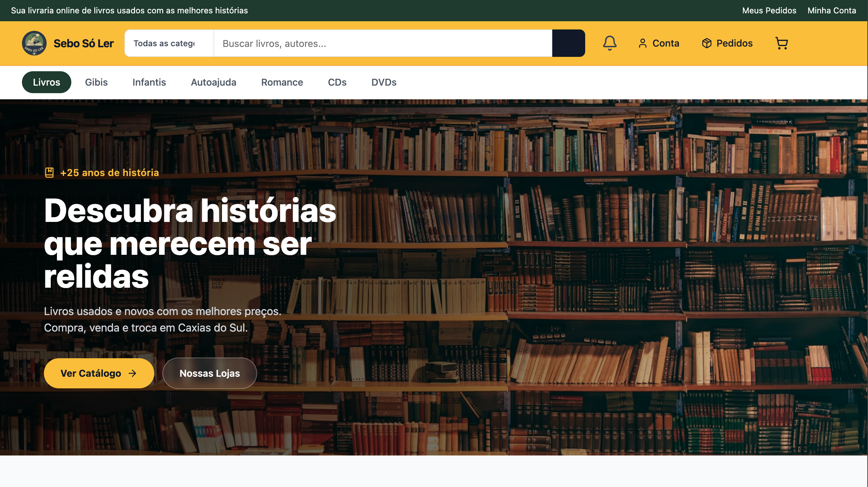This screenshot has width=868, height=487.
Task: Click the notification bell icon
Action: pyautogui.click(x=610, y=43)
